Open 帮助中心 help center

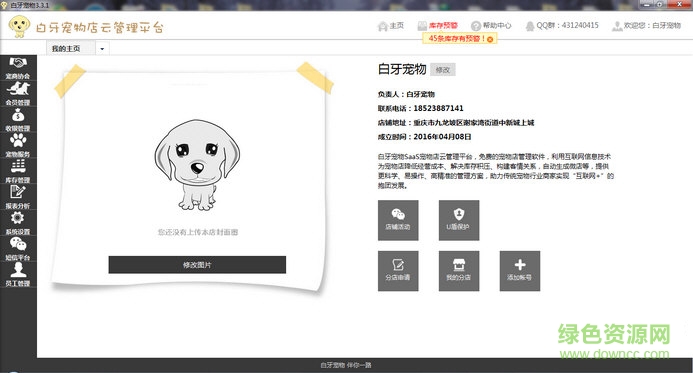[491, 26]
